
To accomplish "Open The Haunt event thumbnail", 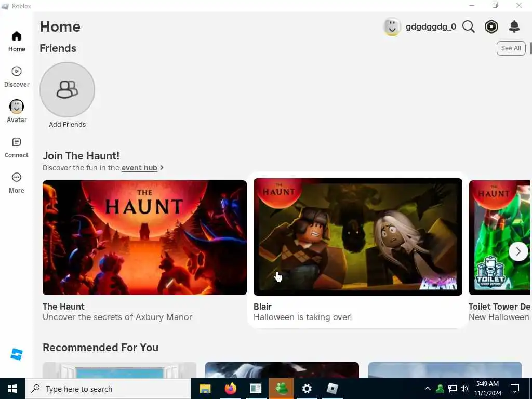I will point(144,237).
